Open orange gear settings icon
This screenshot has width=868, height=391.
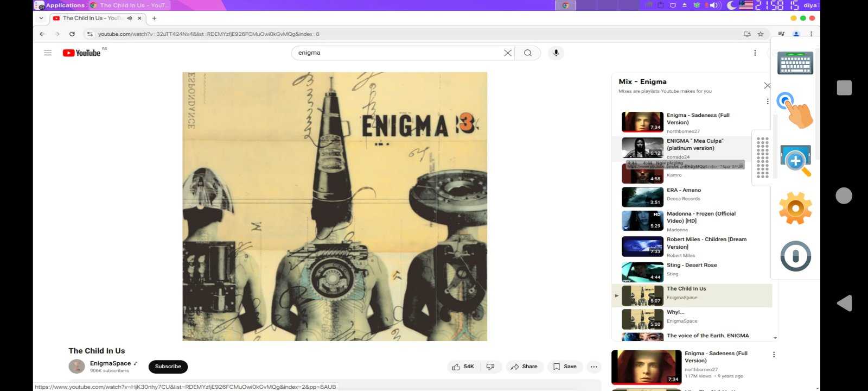795,208
